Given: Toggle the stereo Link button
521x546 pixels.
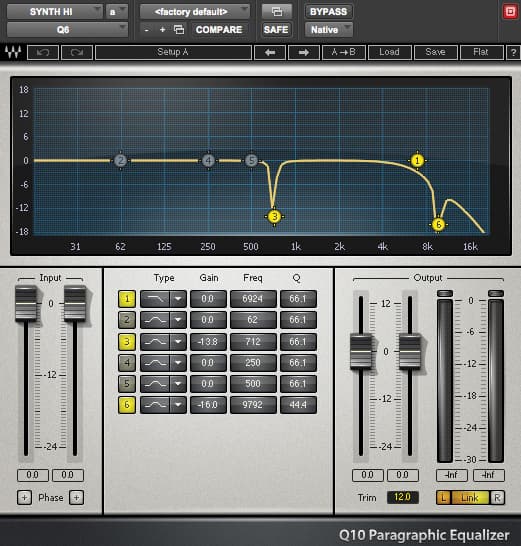Looking at the screenshot, I should tap(470, 498).
